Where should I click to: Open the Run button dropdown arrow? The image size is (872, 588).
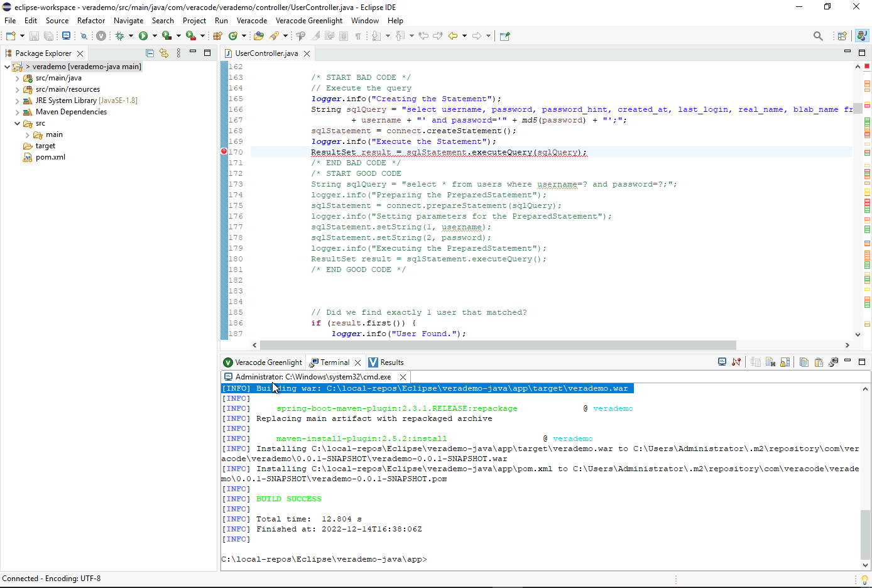point(155,36)
